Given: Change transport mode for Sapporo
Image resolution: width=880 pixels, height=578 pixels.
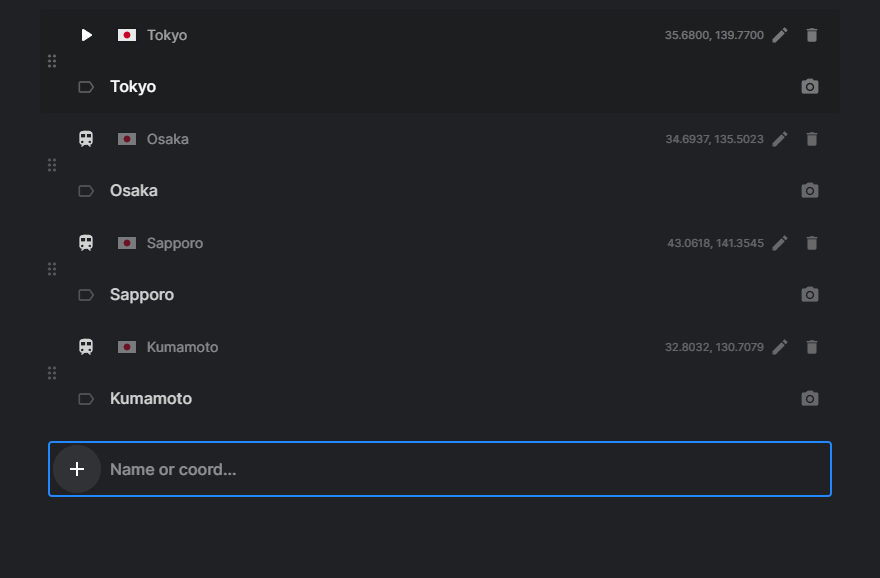Looking at the screenshot, I should click(x=86, y=243).
